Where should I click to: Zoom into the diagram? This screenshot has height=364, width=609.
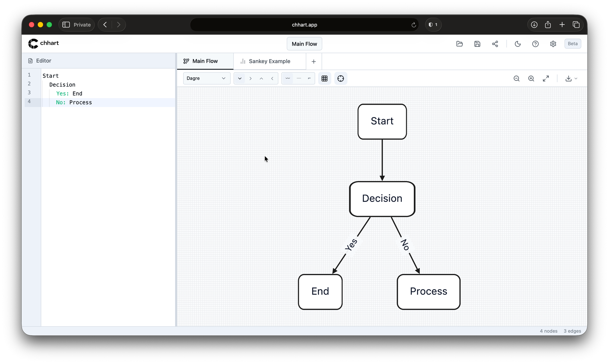pos(531,79)
